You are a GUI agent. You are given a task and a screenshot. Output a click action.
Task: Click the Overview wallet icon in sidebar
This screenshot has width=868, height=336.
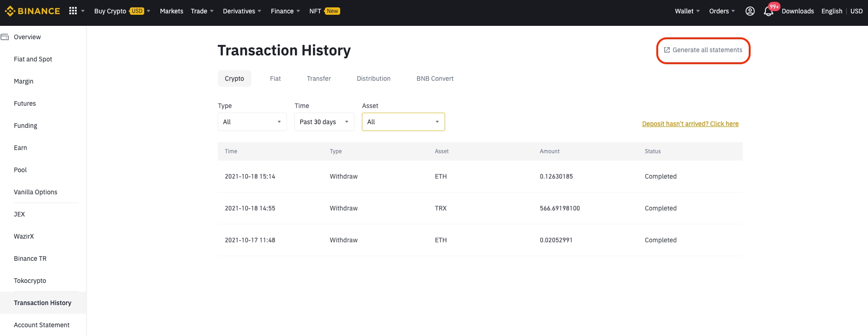click(5, 37)
